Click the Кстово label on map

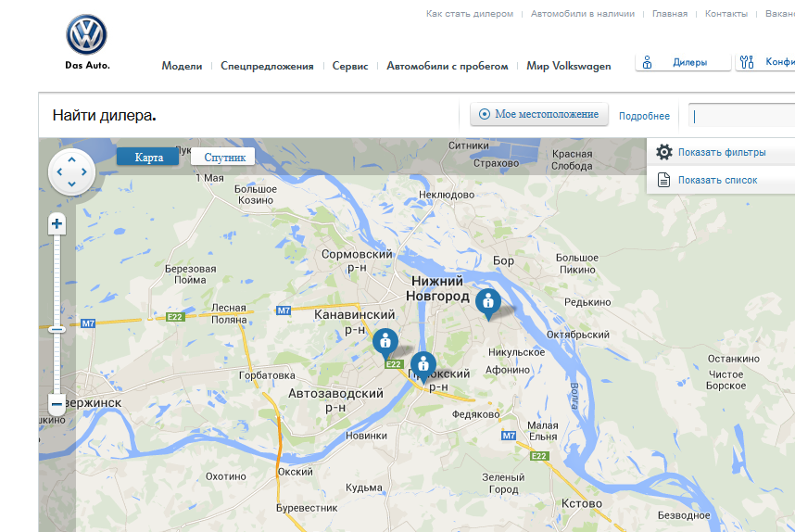pyautogui.click(x=582, y=503)
